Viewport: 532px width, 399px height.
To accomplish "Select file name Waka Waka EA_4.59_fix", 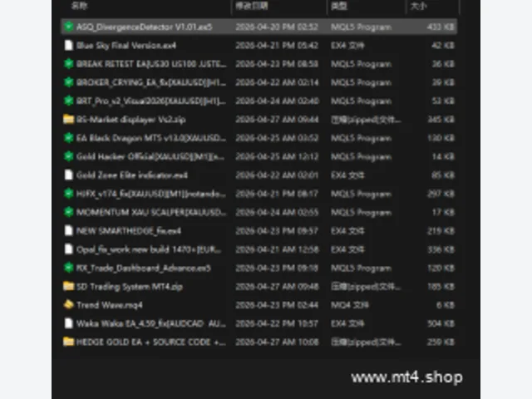I will click(151, 323).
